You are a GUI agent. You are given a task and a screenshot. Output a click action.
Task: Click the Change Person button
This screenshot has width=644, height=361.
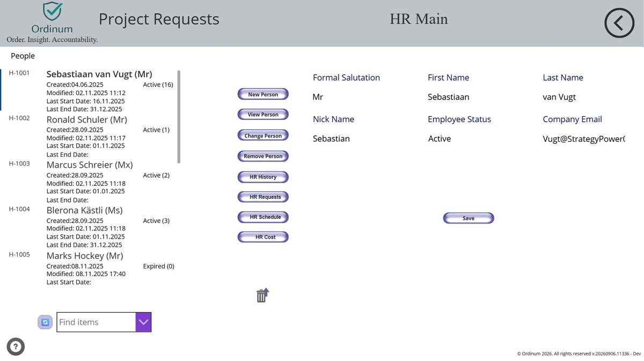(x=263, y=136)
